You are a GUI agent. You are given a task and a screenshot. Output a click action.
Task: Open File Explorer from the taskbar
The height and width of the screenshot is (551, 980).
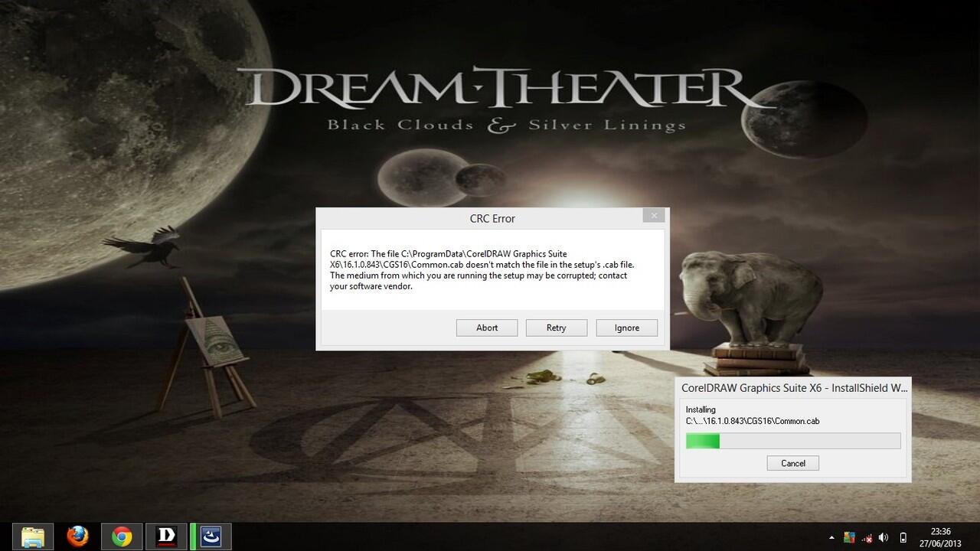pyautogui.click(x=33, y=536)
